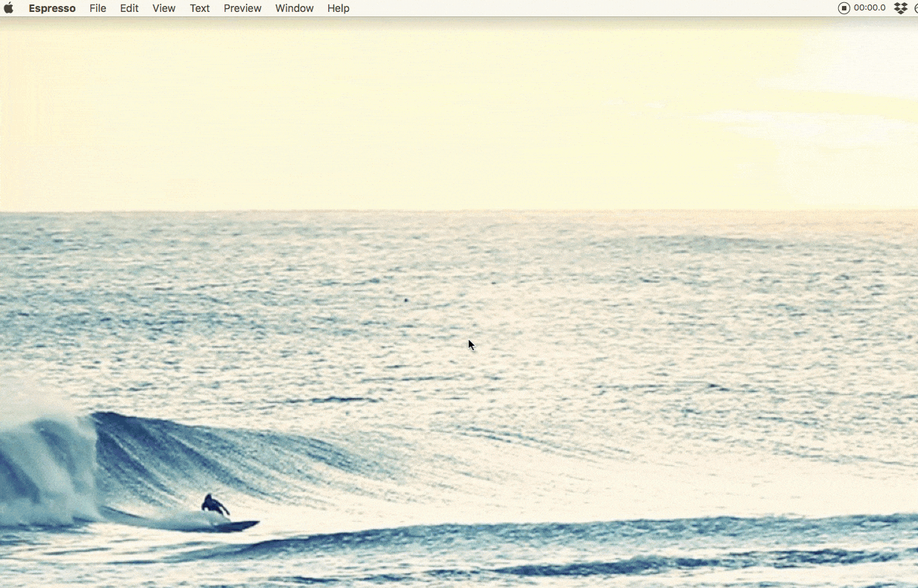The height and width of the screenshot is (588, 918).
Task: Open the Apple menu
Action: point(9,8)
